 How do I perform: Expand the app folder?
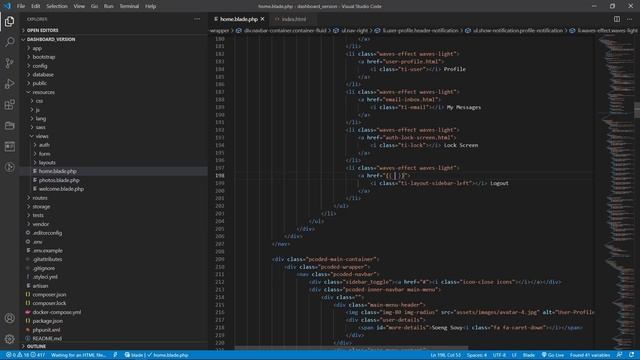pos(37,48)
